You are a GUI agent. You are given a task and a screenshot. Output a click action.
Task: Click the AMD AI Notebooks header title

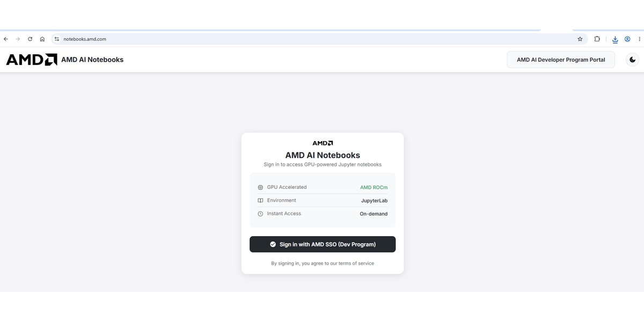pyautogui.click(x=92, y=60)
